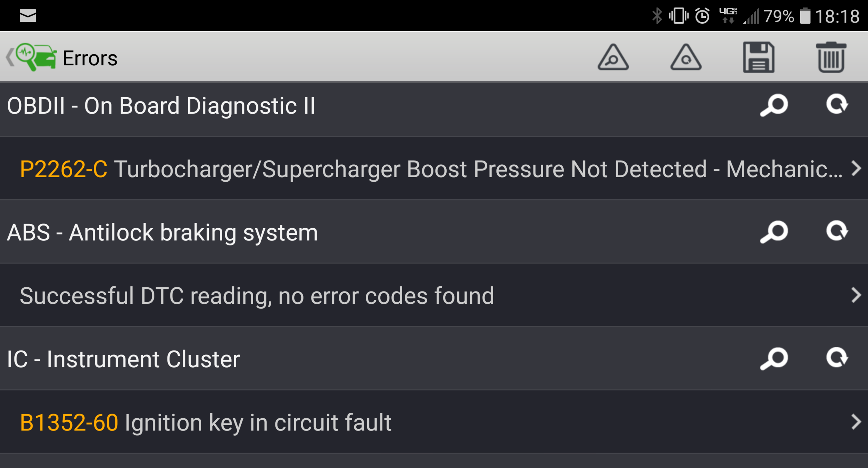Expand the P2262-C turbocharger error chevron
The width and height of the screenshot is (868, 468).
point(856,169)
